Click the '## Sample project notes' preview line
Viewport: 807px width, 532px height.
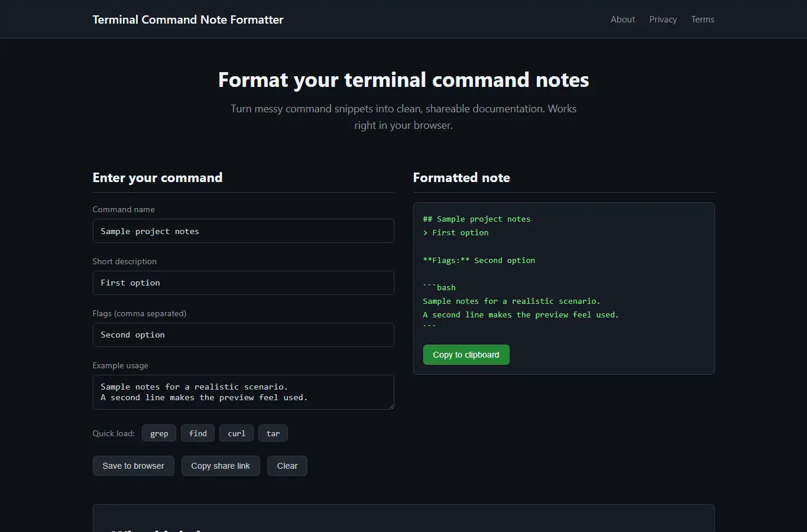(x=477, y=219)
